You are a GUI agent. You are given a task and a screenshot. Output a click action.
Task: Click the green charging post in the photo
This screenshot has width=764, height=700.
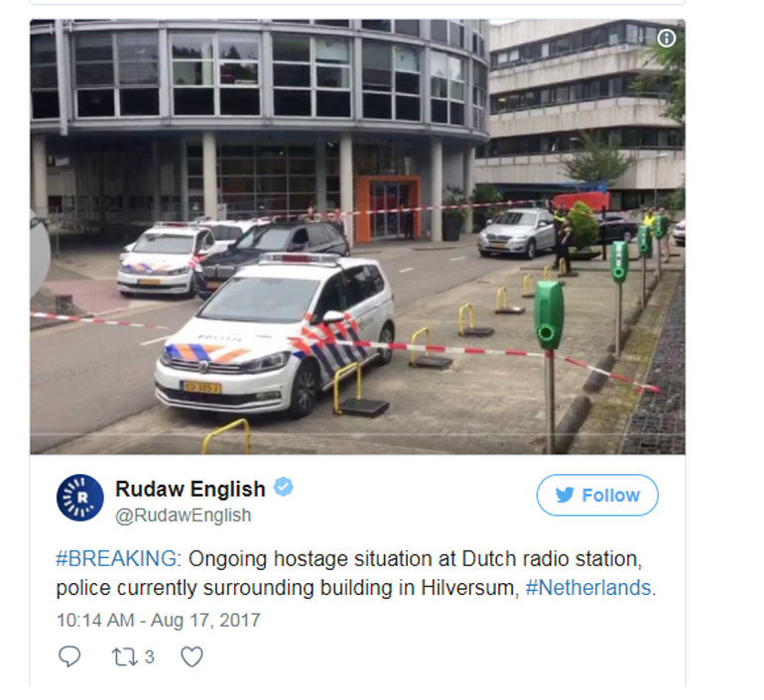(x=549, y=316)
